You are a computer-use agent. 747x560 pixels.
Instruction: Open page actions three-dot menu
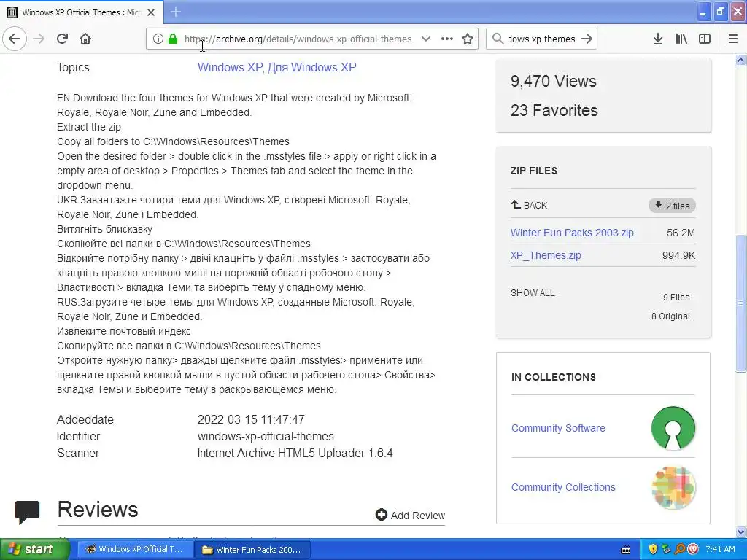[447, 39]
